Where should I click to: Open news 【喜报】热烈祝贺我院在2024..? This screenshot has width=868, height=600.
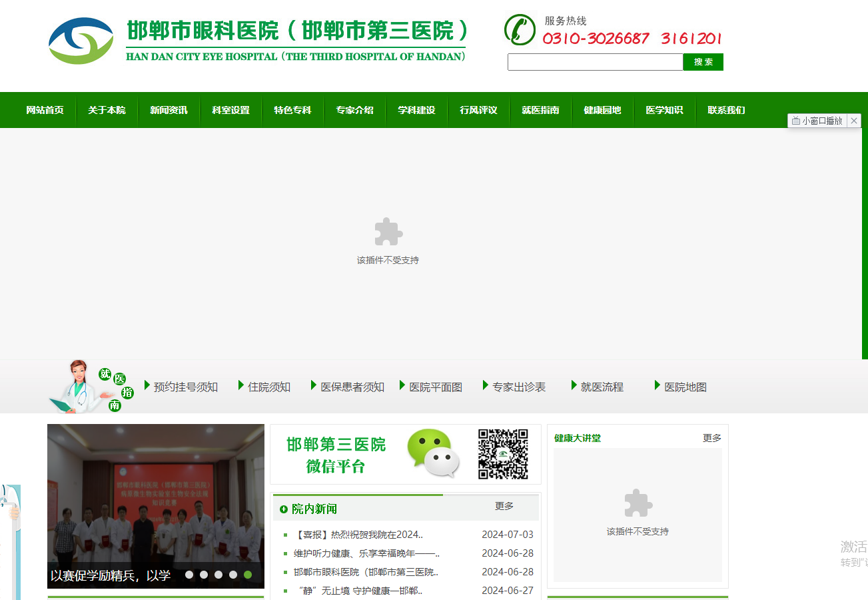pyautogui.click(x=358, y=535)
